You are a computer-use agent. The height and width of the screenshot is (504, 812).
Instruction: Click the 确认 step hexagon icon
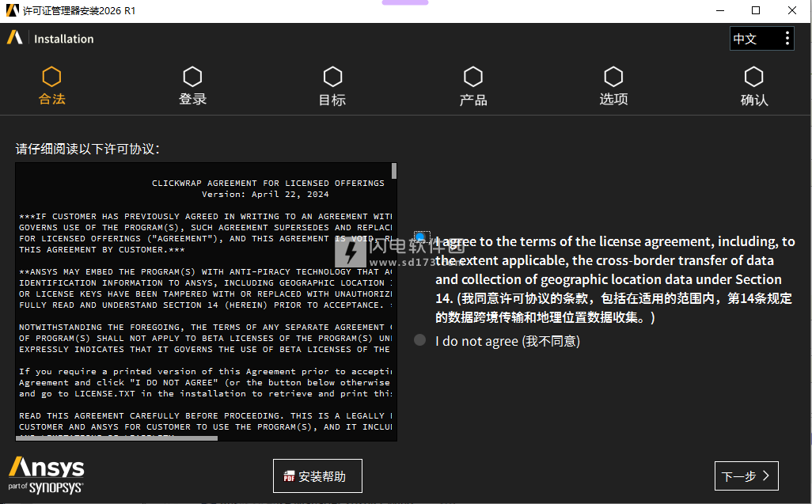[753, 77]
